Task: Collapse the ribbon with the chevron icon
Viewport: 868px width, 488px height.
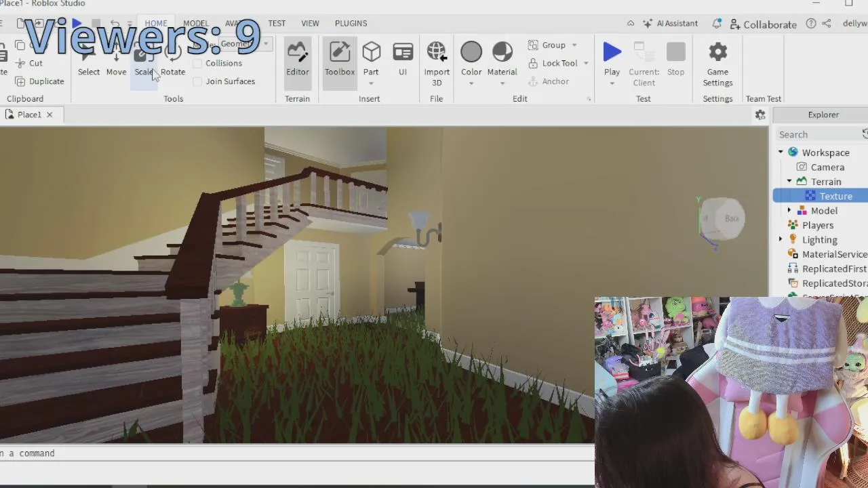Action: pos(631,23)
